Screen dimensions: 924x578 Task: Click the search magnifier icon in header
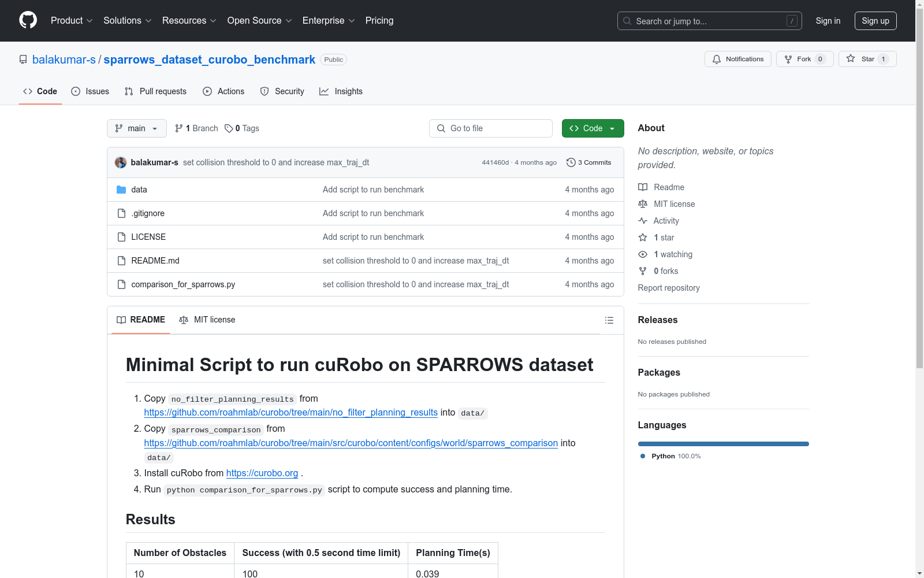(627, 21)
